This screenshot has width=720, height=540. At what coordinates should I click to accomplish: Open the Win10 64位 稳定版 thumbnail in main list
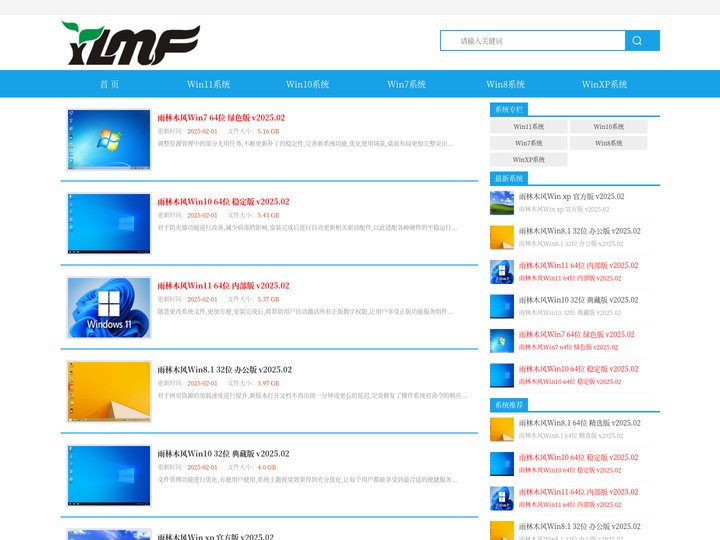109,224
